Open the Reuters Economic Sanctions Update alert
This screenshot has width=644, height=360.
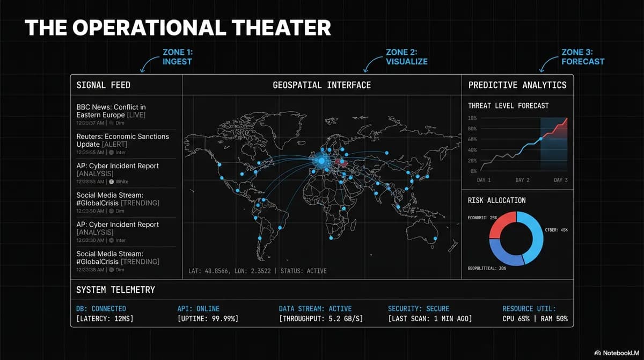pyautogui.click(x=122, y=140)
